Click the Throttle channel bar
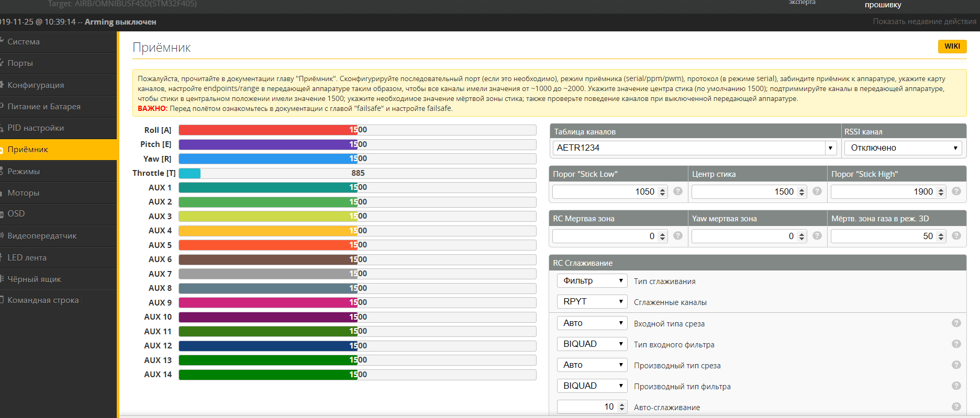 coord(357,173)
